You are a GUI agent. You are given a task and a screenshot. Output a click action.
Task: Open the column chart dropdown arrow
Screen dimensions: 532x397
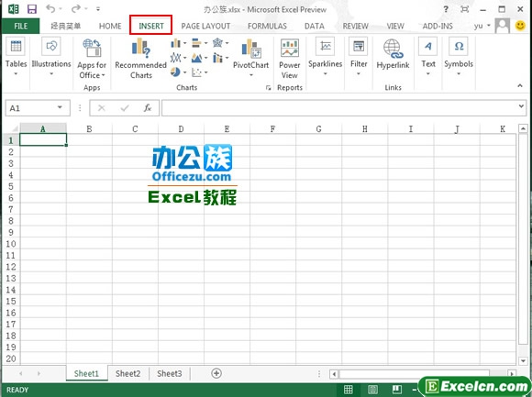(x=185, y=43)
